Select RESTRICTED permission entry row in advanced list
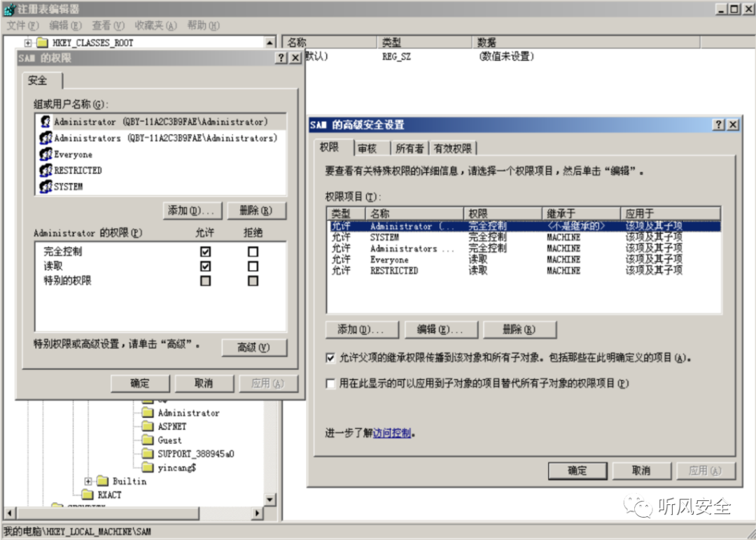 pos(524,271)
